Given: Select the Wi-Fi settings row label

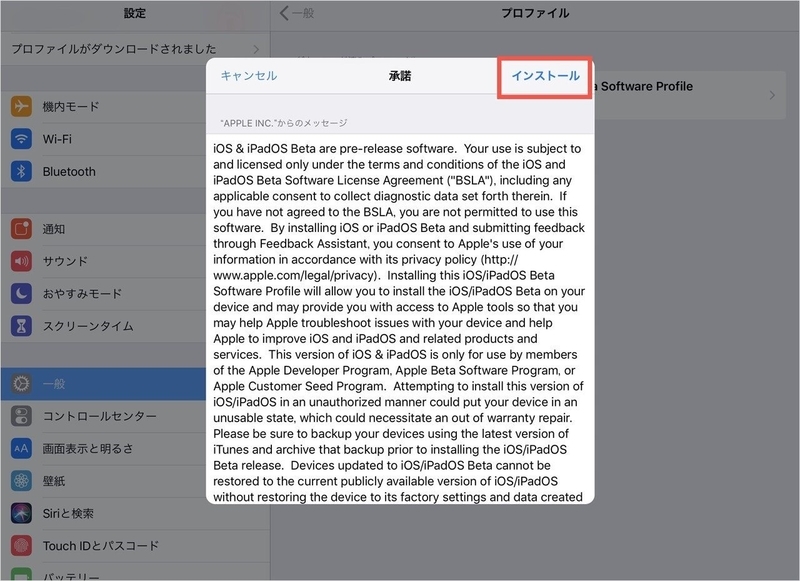Looking at the screenshot, I should coord(57,139).
